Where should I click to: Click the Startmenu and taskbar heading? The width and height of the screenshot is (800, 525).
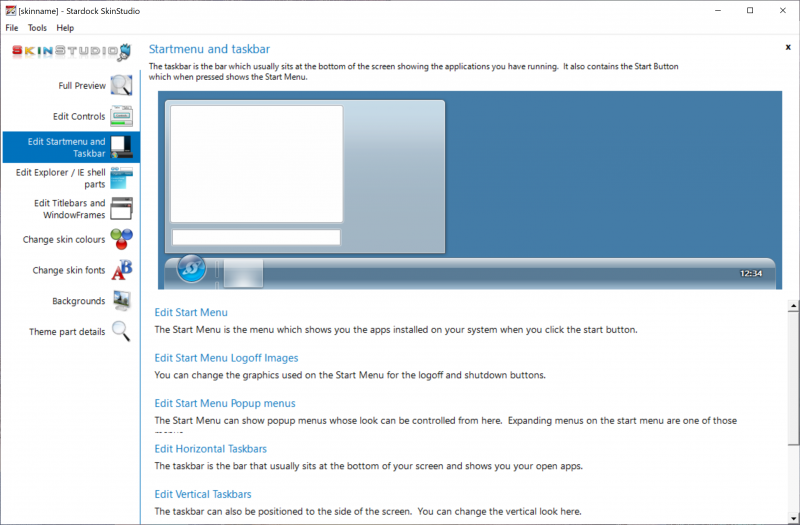(x=209, y=49)
